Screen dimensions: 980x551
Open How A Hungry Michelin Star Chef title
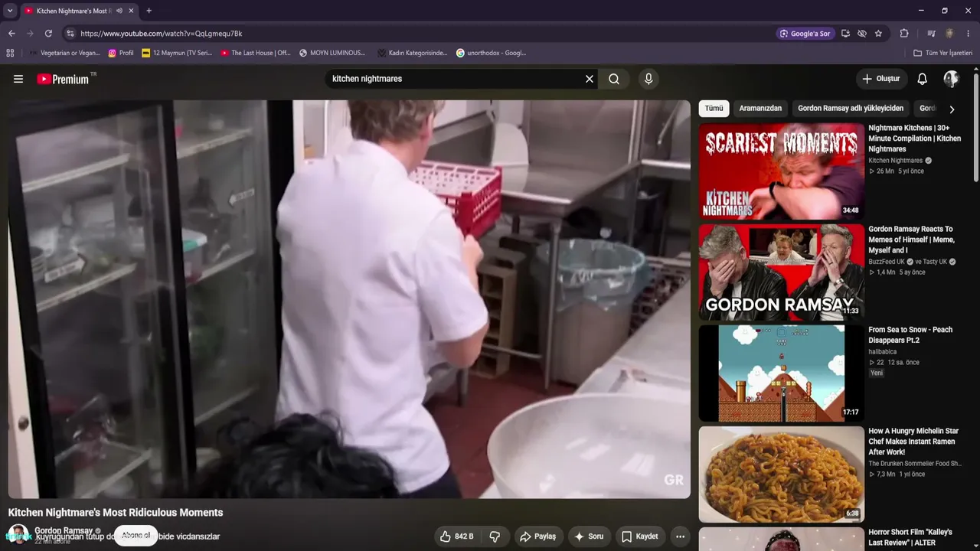[913, 442]
